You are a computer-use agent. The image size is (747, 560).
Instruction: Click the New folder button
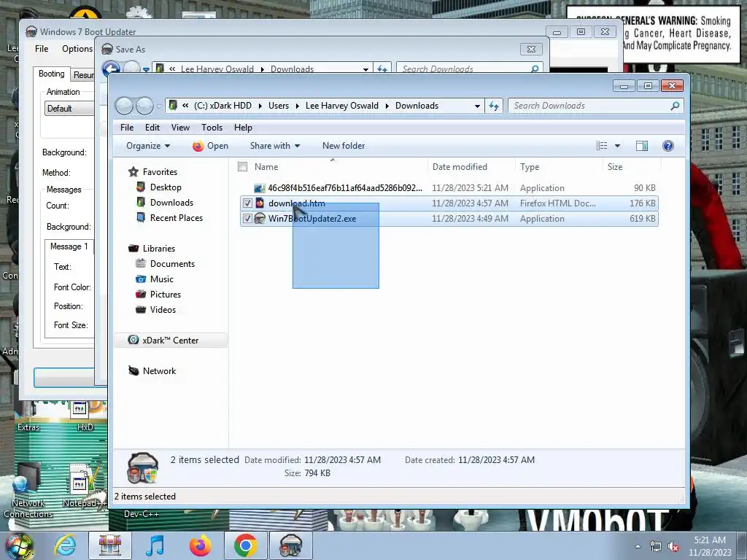coord(344,146)
